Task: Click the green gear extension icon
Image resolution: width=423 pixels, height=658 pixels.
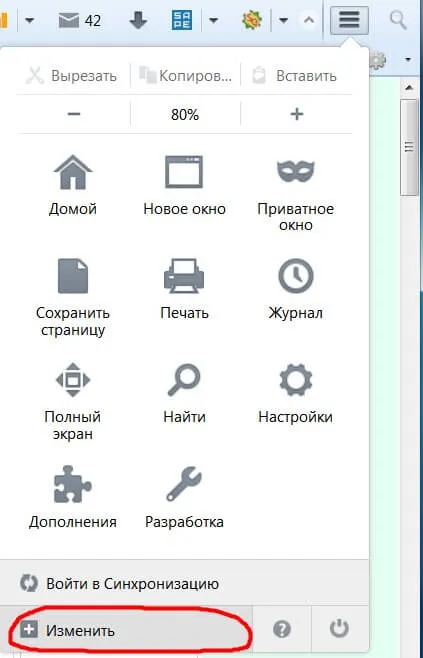Action: 252,20
